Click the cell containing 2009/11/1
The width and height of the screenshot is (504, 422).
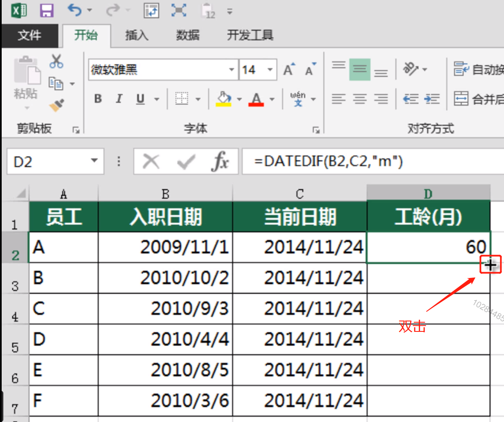tap(165, 248)
